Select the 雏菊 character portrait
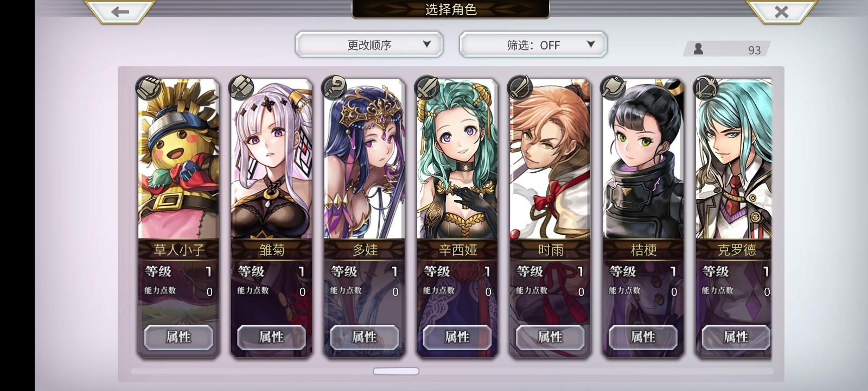868x391 pixels. pyautogui.click(x=271, y=159)
